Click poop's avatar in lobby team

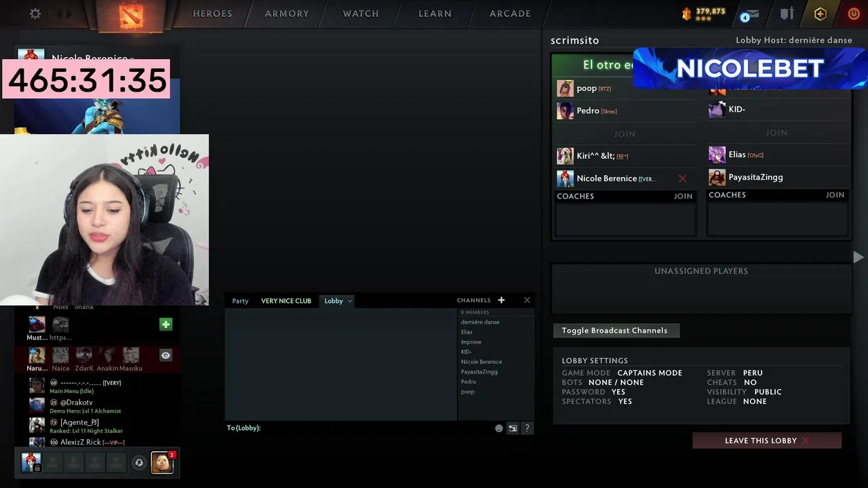tap(565, 88)
